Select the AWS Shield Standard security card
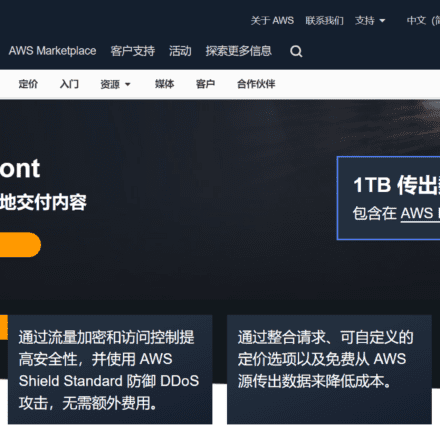Viewport: 440px width, 440px height. click(110, 369)
